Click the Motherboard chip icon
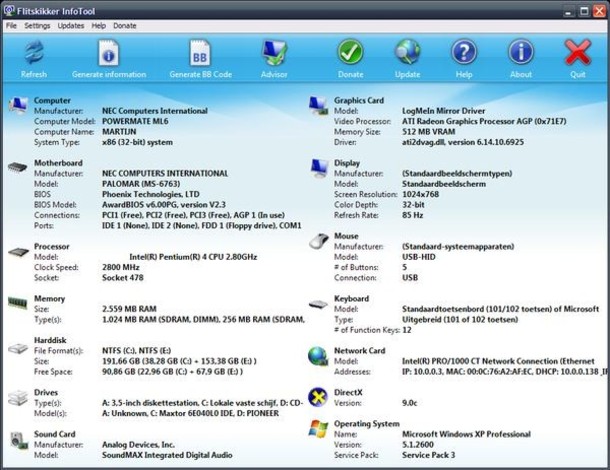Image resolution: width=610 pixels, height=470 pixels. [x=18, y=167]
